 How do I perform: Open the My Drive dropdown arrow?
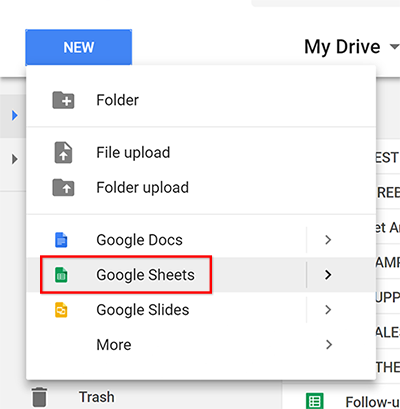coord(395,47)
